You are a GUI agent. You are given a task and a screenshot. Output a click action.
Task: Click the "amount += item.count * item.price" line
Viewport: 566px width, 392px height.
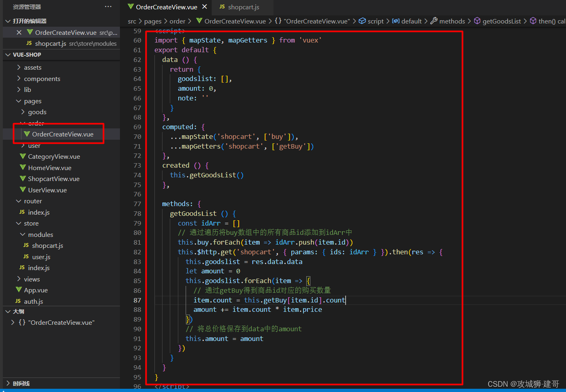click(258, 309)
